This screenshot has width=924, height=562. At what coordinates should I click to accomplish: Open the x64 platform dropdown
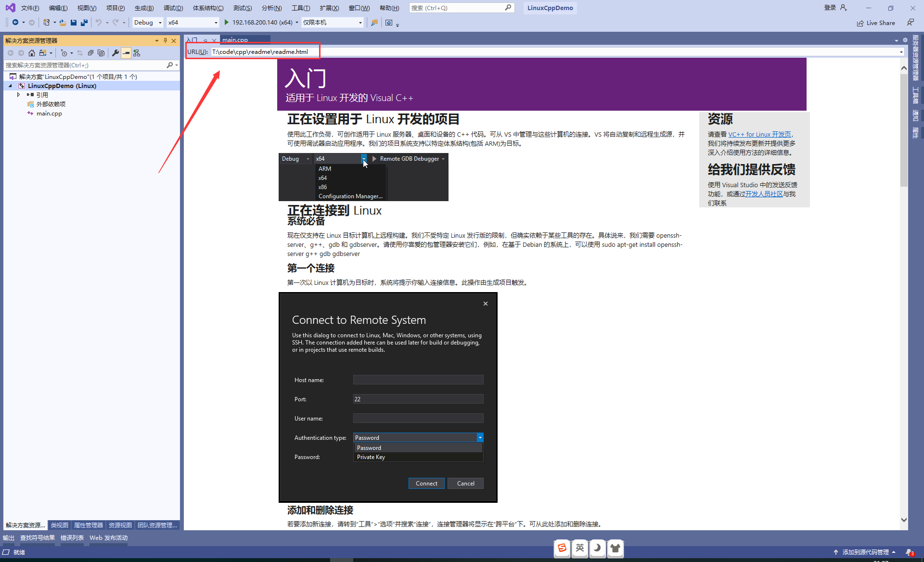coord(192,23)
